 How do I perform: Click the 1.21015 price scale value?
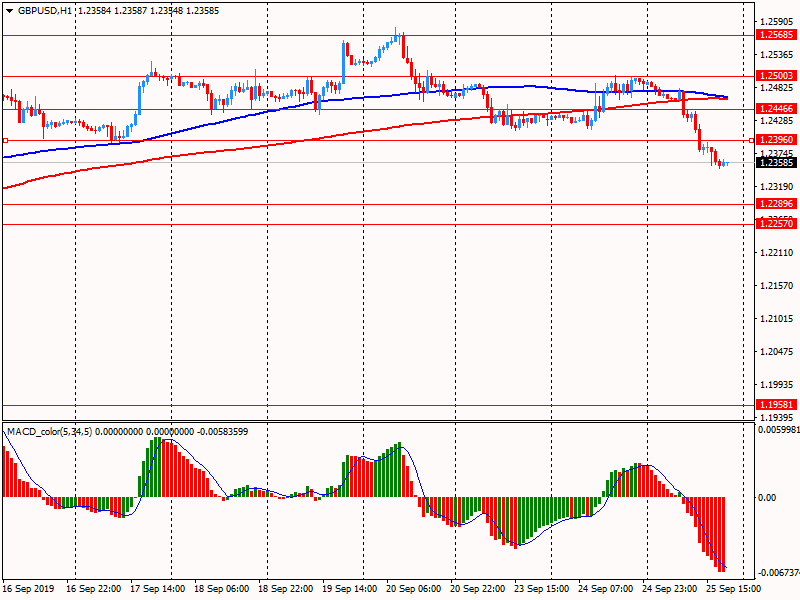coord(777,319)
